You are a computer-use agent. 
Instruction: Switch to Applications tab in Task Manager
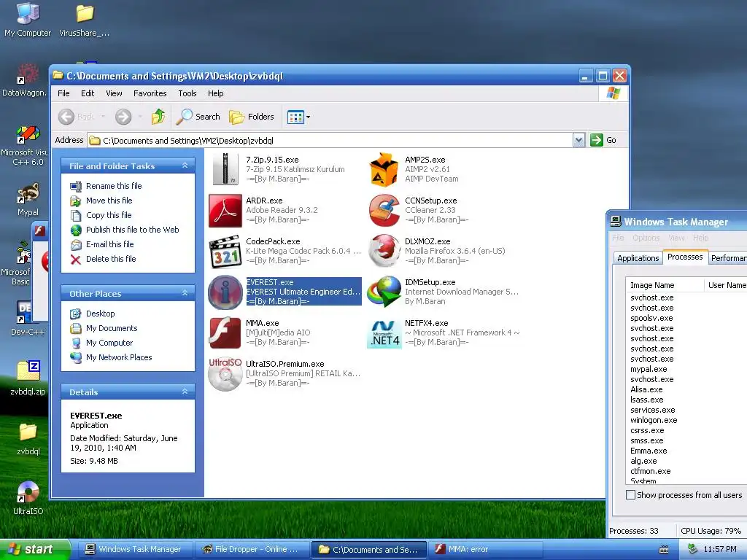pos(638,258)
